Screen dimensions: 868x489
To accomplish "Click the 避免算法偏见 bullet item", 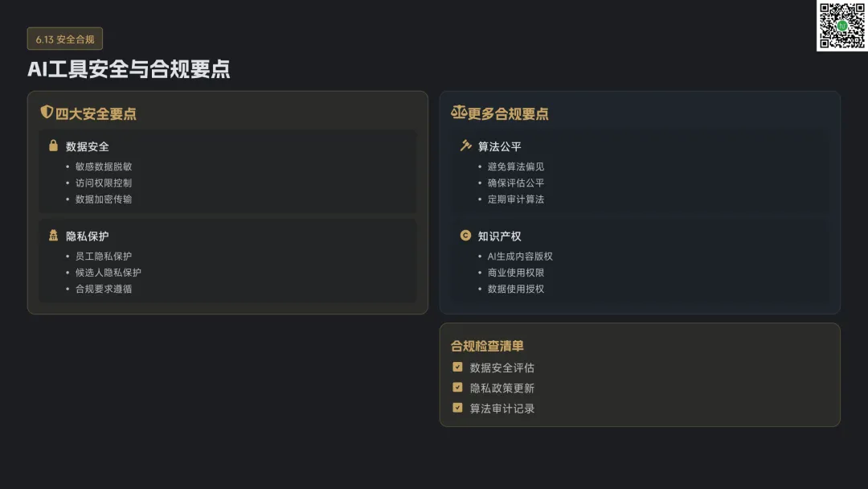I will [x=516, y=166].
